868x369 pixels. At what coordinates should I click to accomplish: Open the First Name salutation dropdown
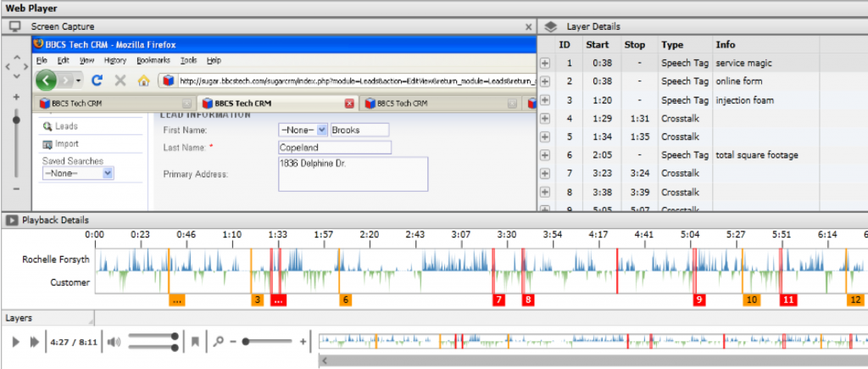(303, 130)
